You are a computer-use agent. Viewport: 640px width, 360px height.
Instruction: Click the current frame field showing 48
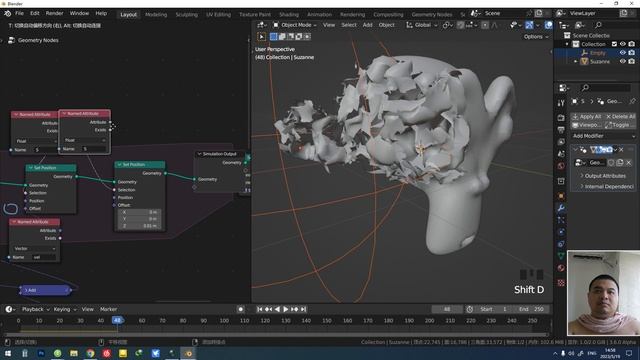click(447, 309)
